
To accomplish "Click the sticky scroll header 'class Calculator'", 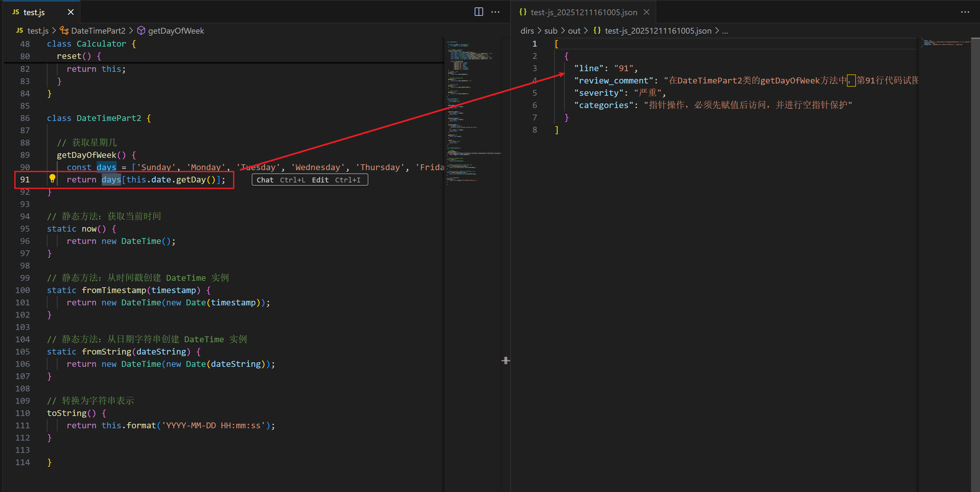I will (86, 44).
